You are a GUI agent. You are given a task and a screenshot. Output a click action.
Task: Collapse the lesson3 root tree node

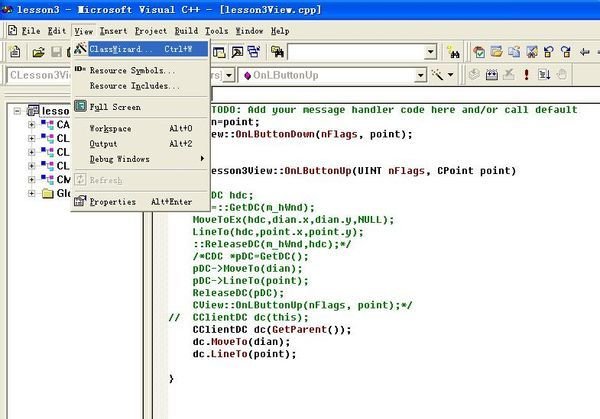17,111
